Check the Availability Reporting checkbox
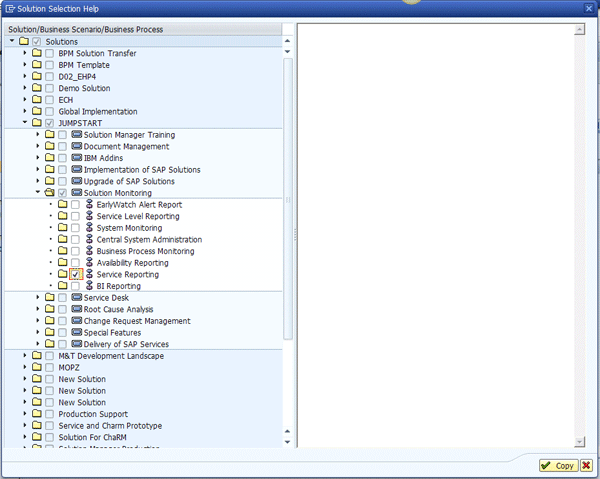This screenshot has height=479, width=600. pyautogui.click(x=75, y=263)
